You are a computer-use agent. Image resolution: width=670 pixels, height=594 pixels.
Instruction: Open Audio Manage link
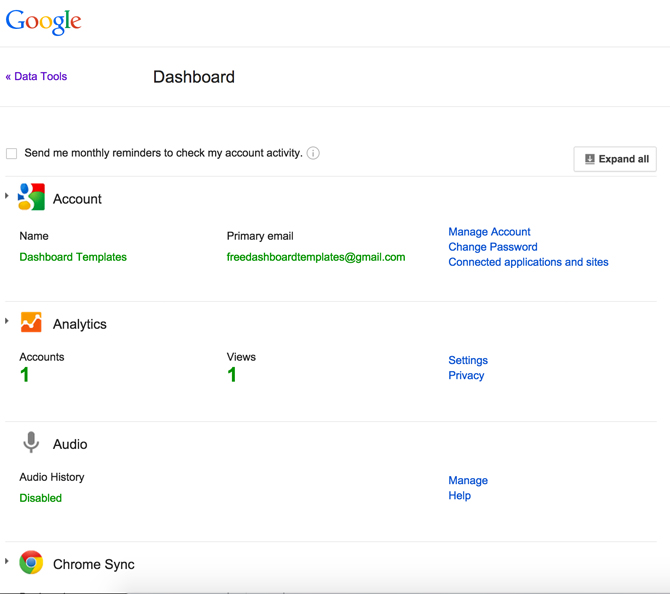(468, 480)
